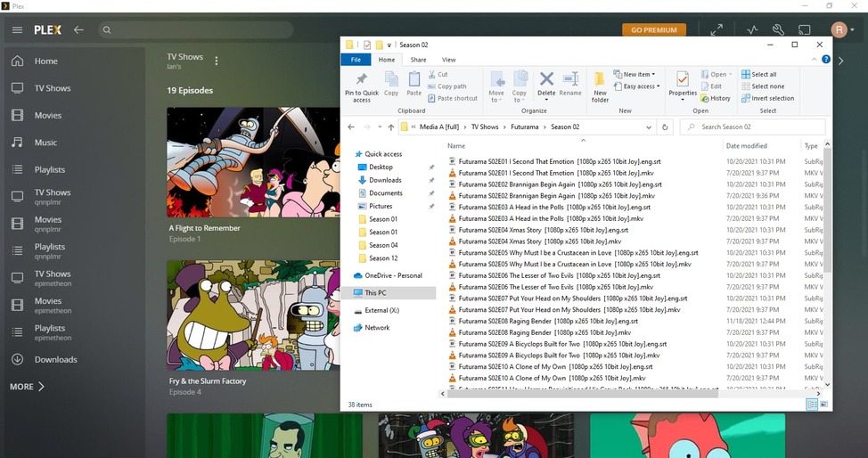Toggle Plex fullscreen expand icon
The image size is (868, 458).
click(717, 30)
